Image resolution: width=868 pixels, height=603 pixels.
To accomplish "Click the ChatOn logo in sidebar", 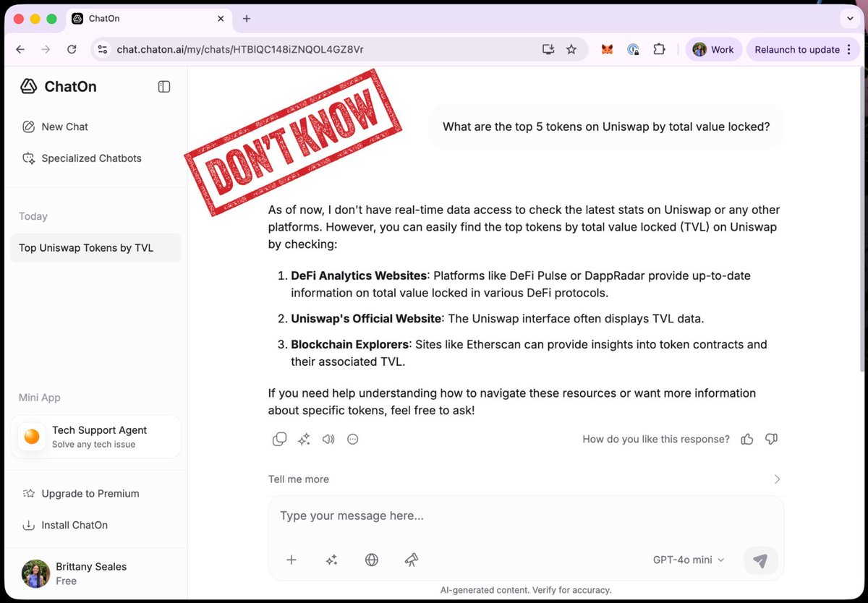I will click(58, 87).
